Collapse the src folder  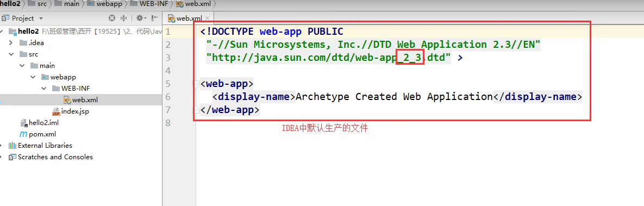point(11,54)
